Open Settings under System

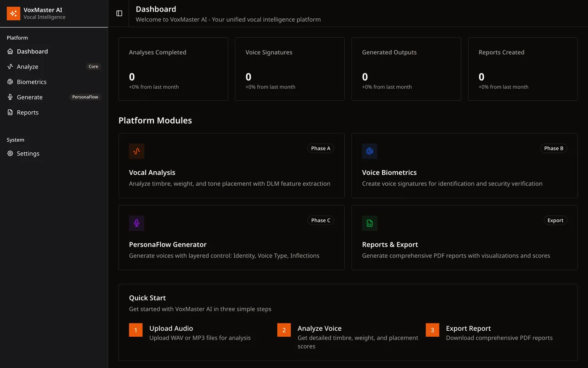(54, 154)
